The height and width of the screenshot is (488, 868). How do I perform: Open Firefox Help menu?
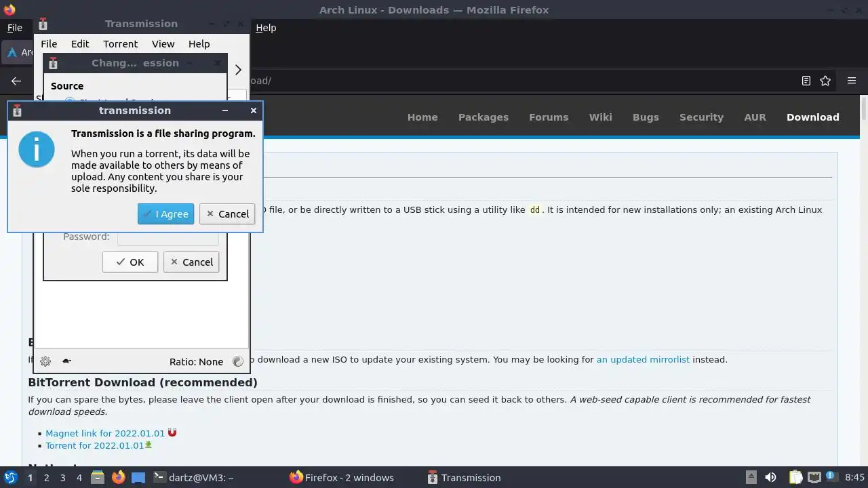coord(266,28)
